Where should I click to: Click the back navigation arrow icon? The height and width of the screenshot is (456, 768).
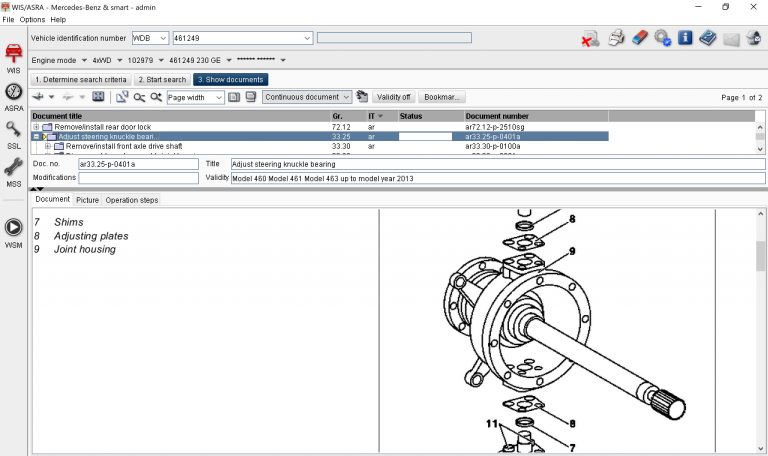38,97
